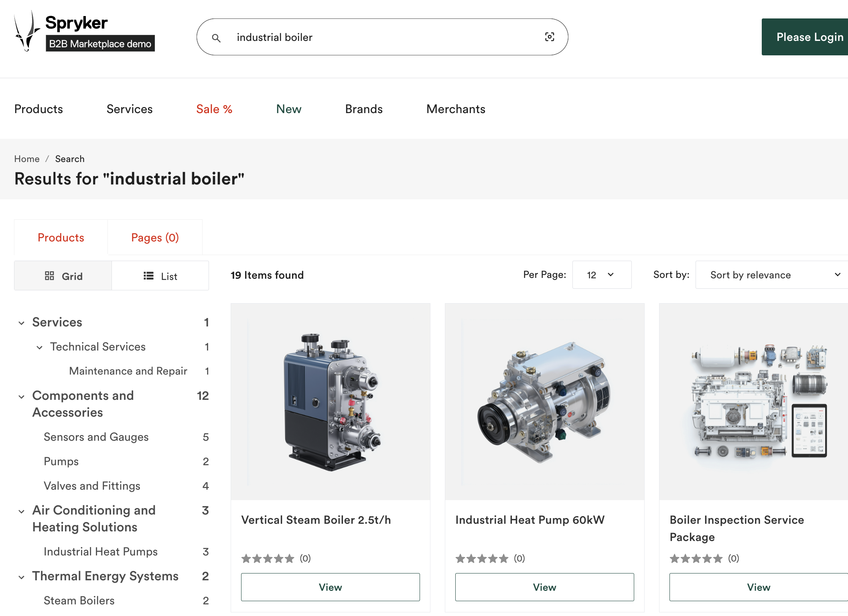This screenshot has height=616, width=848.
Task: Open the Pages (0) tab
Action: pyautogui.click(x=155, y=237)
